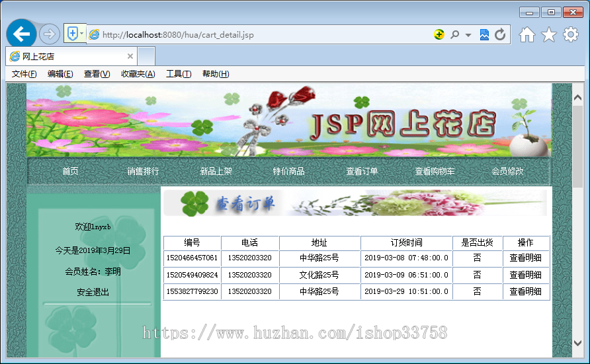Viewport: 590px width, 364px height.
Task: Open the 帮助(H) menu
Action: [216, 74]
